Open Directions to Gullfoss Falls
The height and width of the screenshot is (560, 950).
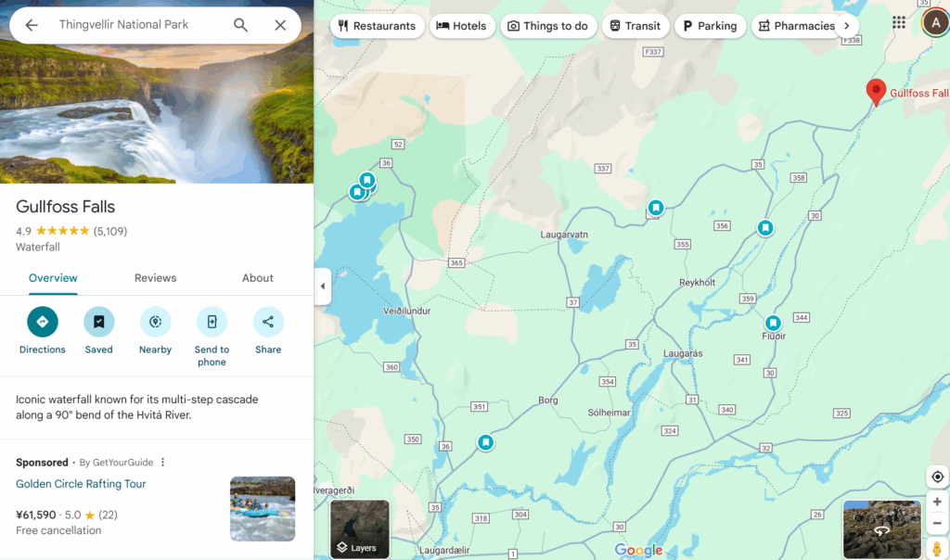click(x=43, y=322)
